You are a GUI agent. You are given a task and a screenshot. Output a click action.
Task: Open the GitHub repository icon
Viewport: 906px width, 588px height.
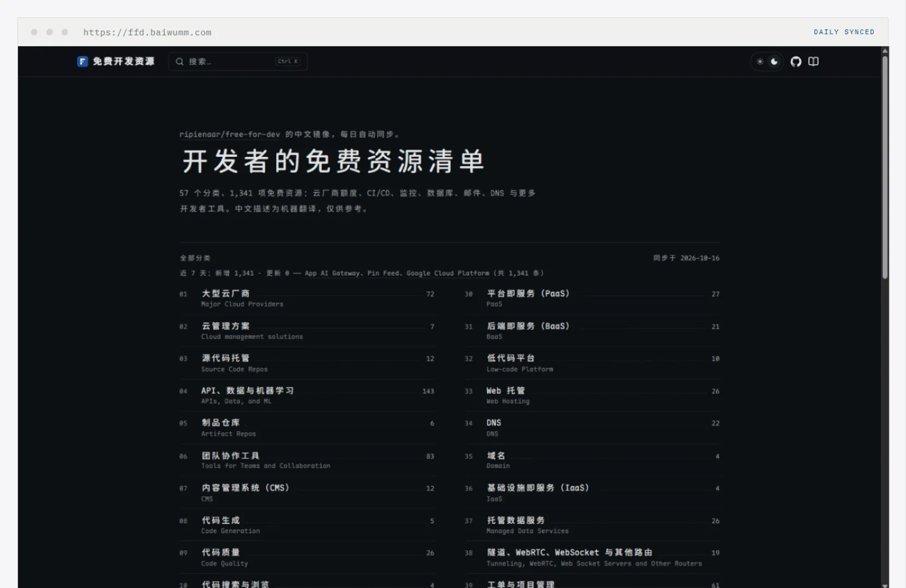(796, 62)
